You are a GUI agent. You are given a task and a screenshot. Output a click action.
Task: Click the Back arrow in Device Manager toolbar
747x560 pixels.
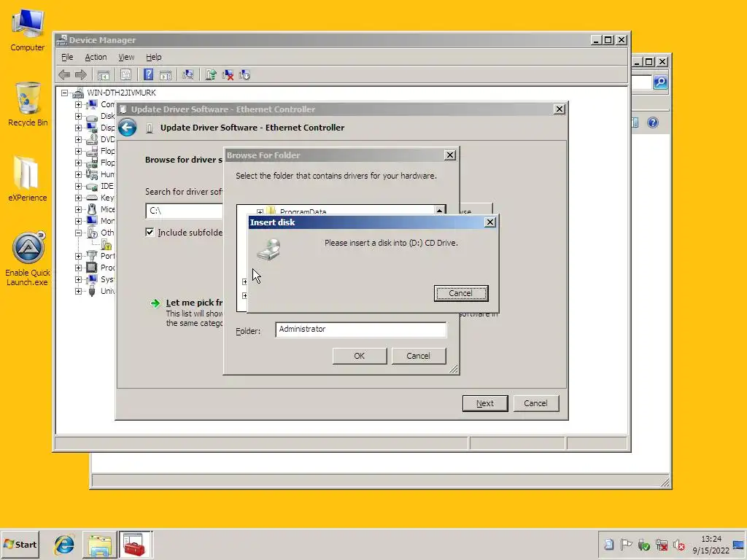coord(64,75)
